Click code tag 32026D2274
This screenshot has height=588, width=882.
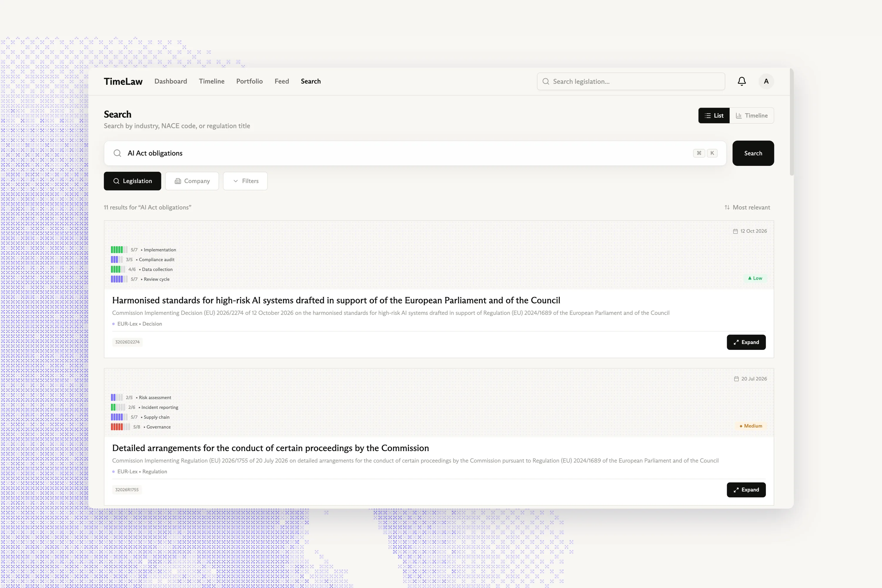point(127,342)
